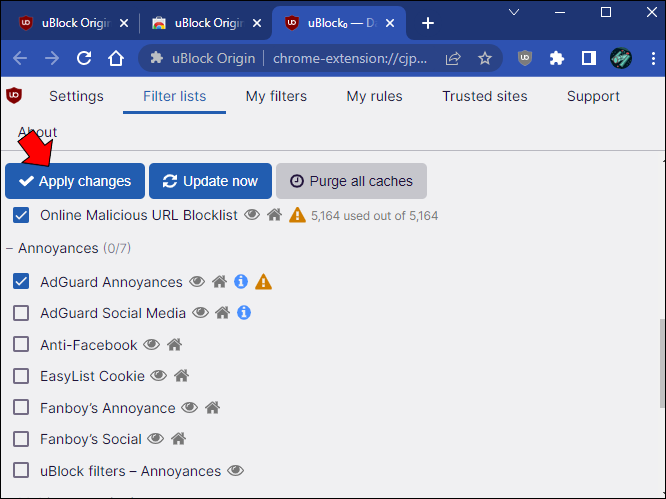This screenshot has height=499, width=666.
Task: Click info icon for AdGuard Annoyances
Action: pos(241,281)
